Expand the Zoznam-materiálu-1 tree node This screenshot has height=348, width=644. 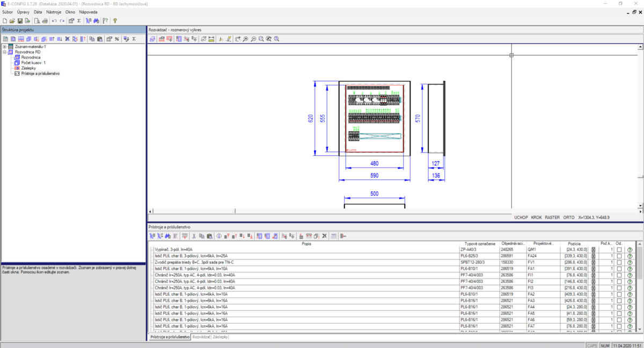pos(4,47)
